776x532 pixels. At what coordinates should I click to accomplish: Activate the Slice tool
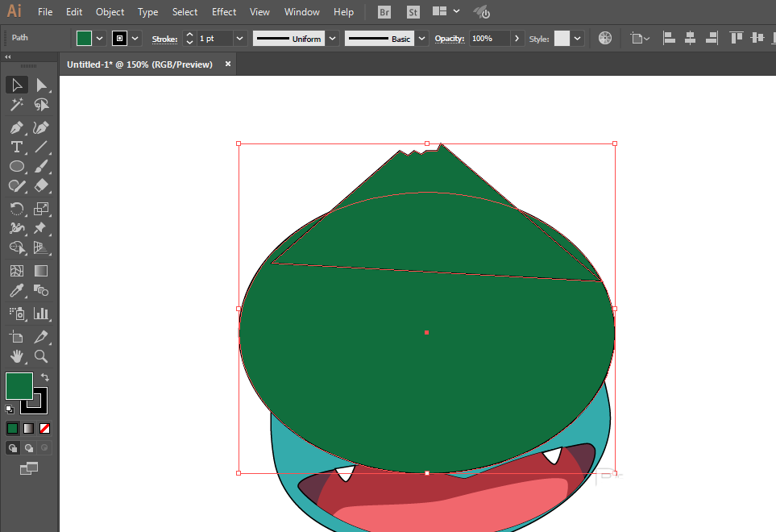41,337
